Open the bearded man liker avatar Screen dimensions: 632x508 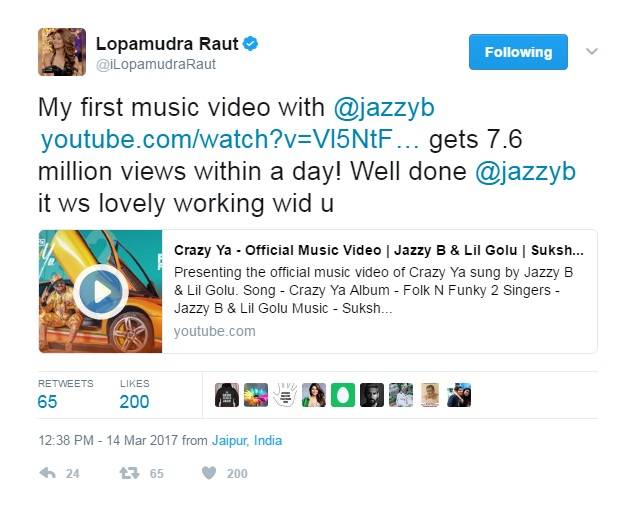coord(372,395)
